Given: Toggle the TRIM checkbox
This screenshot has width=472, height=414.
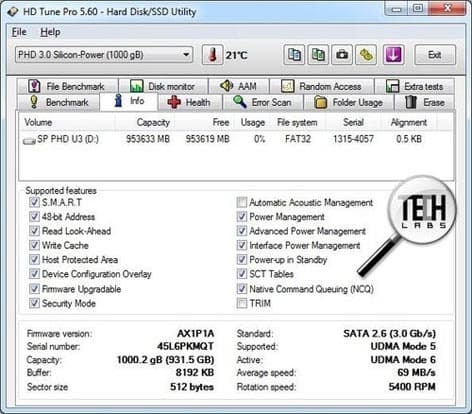Looking at the screenshot, I should [242, 303].
